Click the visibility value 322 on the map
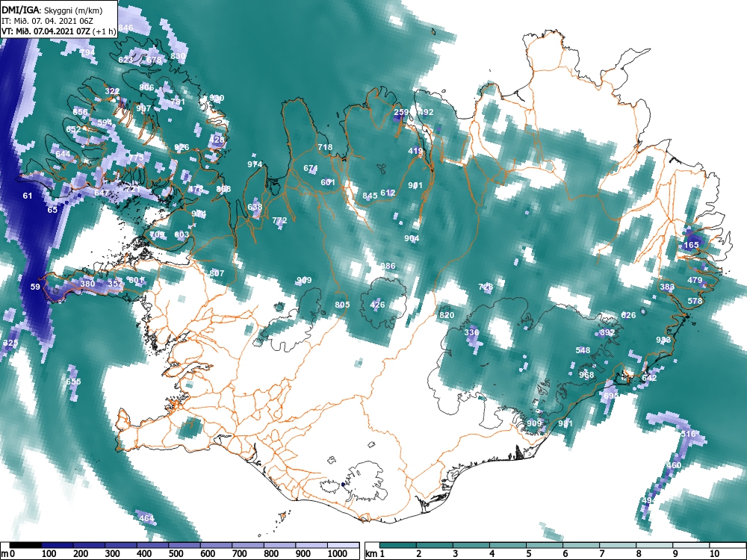747x560 pixels. [112, 91]
